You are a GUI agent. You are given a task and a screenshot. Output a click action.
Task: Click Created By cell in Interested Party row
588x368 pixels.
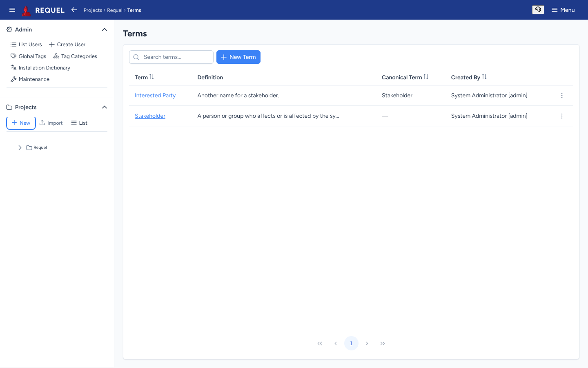(489, 96)
